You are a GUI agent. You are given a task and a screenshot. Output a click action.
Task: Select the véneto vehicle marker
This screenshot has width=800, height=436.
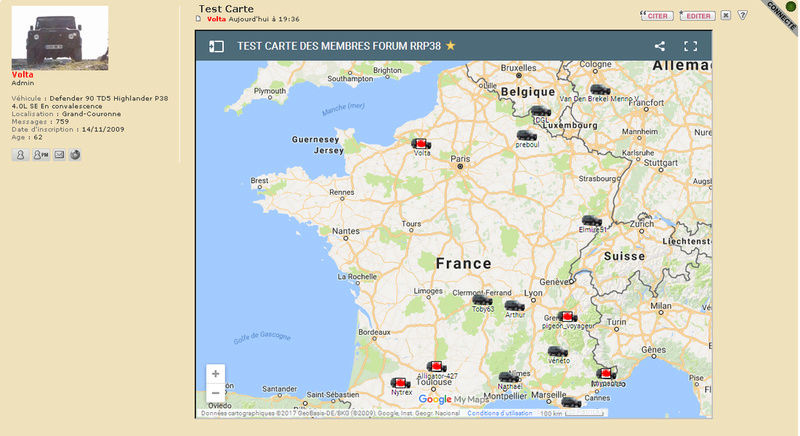tap(558, 351)
